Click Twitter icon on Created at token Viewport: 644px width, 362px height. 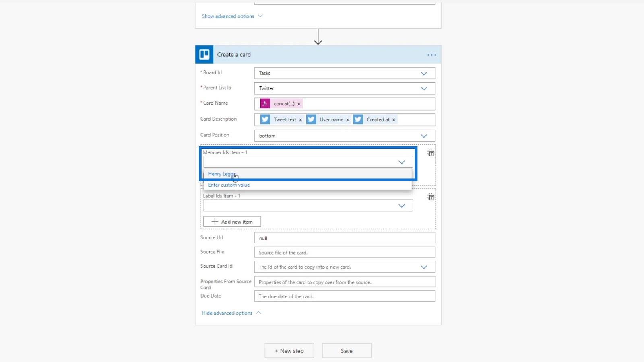click(x=358, y=119)
